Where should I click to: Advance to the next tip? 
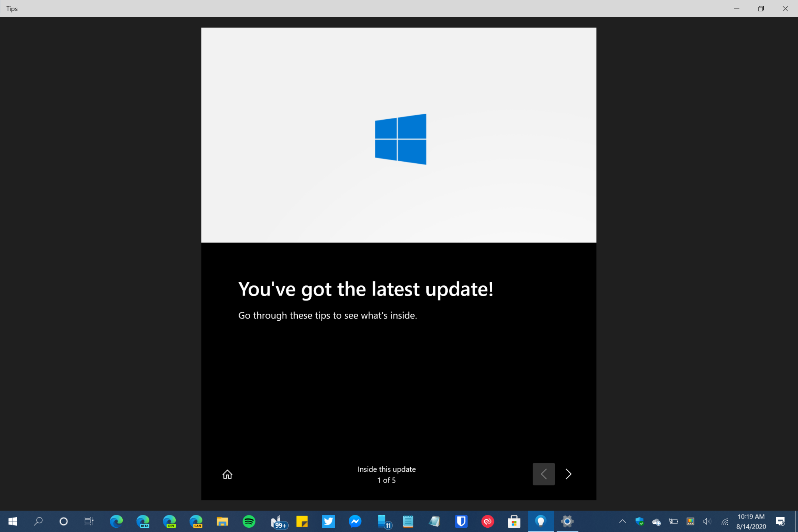(x=568, y=474)
